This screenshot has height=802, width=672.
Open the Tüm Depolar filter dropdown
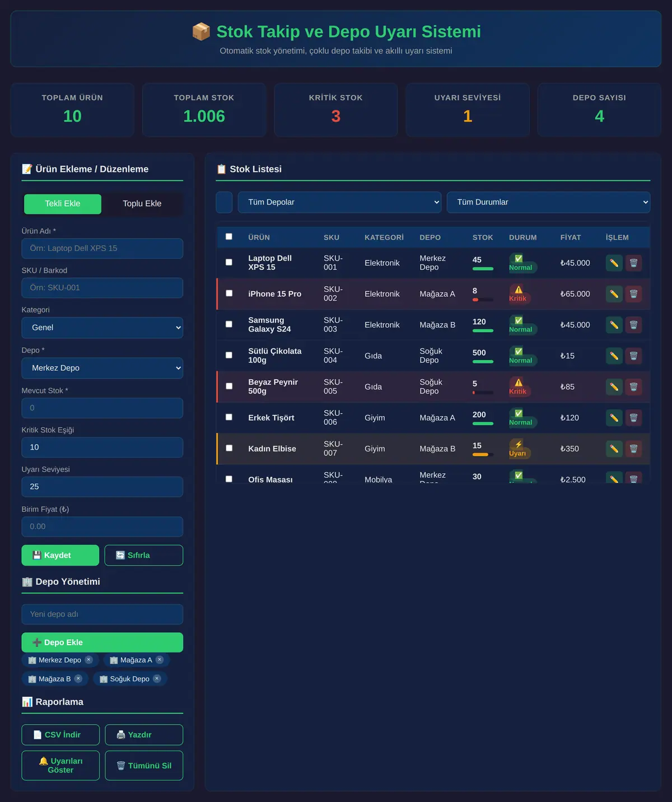[339, 202]
